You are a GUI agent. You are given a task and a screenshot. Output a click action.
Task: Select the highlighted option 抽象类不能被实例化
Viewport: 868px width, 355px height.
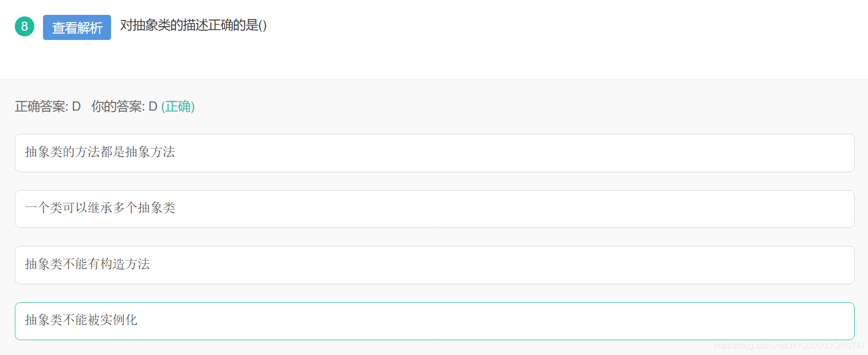point(435,321)
